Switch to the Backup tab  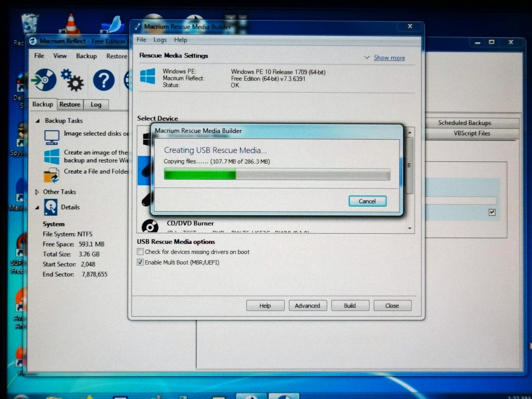click(x=43, y=104)
